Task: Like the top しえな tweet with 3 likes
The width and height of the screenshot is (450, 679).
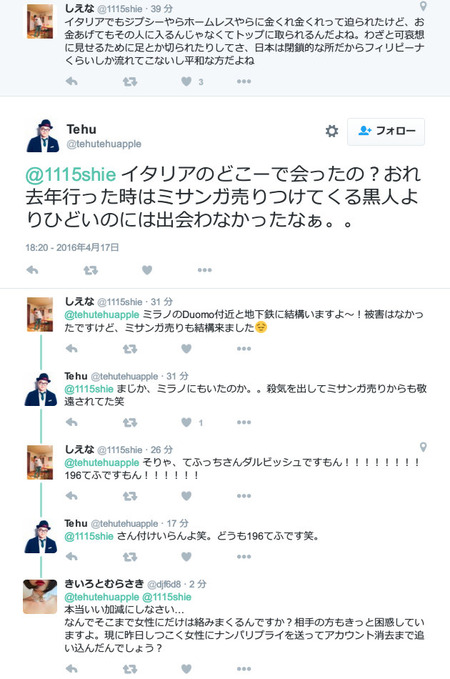Action: tap(187, 81)
